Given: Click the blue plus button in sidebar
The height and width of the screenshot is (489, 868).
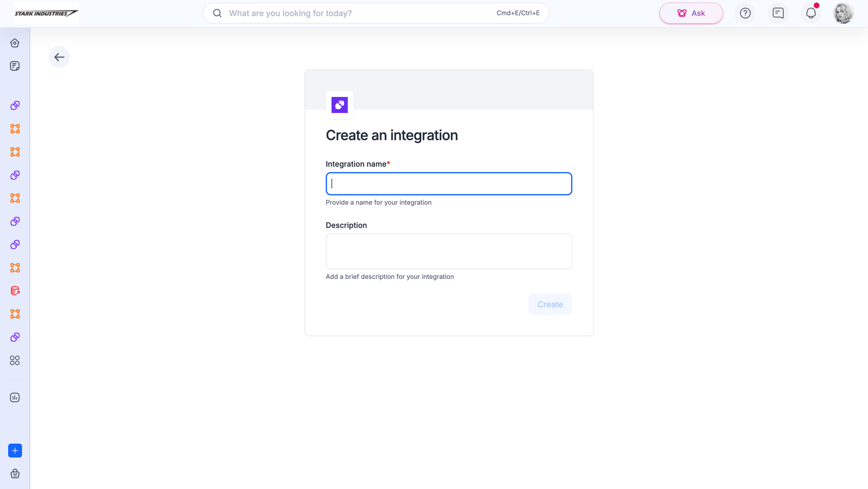Looking at the screenshot, I should 15,451.
